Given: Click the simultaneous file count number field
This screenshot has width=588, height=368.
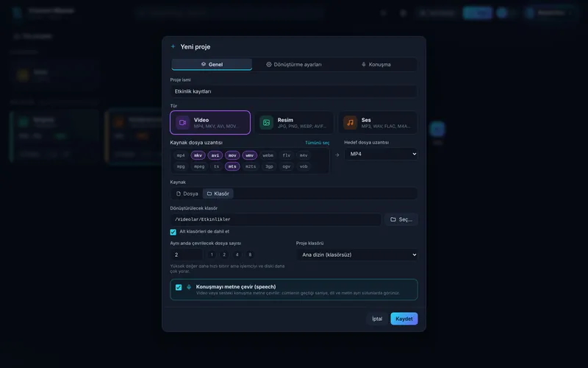Looking at the screenshot, I should click(x=187, y=255).
